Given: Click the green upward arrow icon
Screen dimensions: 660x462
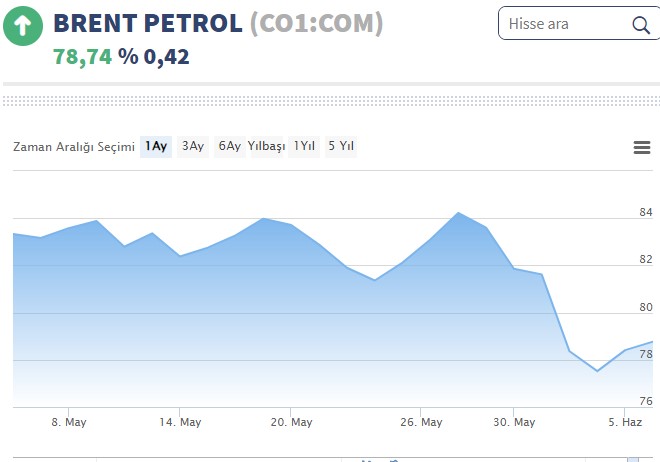Looking at the screenshot, I should [x=23, y=26].
